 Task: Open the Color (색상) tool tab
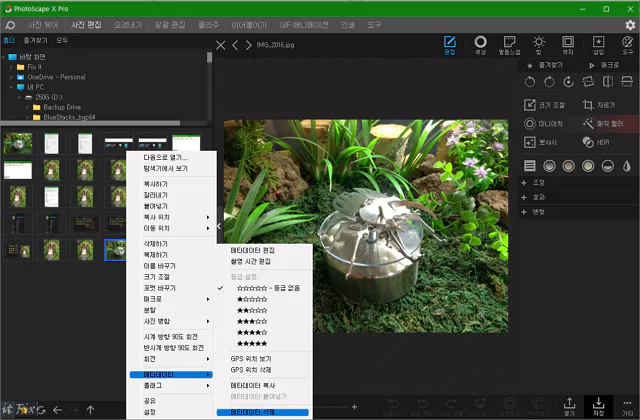tap(480, 45)
